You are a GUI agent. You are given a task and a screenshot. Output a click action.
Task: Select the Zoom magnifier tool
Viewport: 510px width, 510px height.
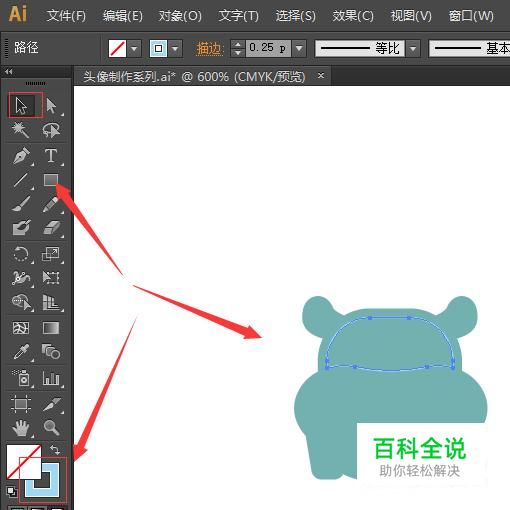click(51, 428)
